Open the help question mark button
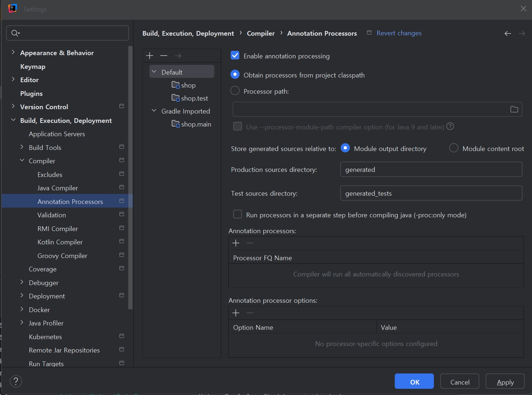532x395 pixels. (x=16, y=381)
